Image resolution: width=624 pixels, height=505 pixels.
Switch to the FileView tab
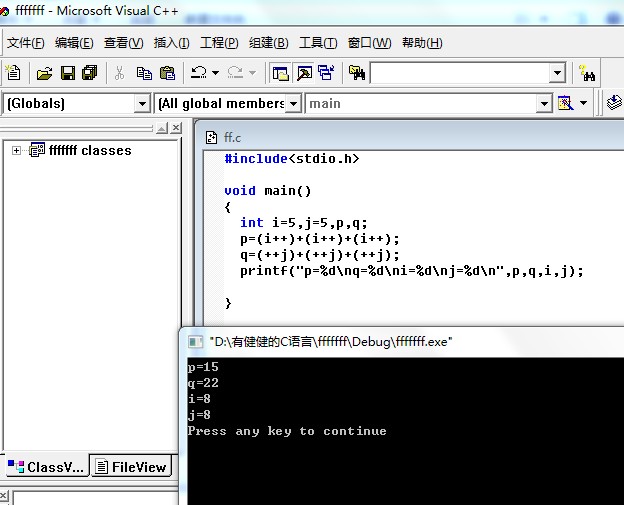click(x=132, y=466)
